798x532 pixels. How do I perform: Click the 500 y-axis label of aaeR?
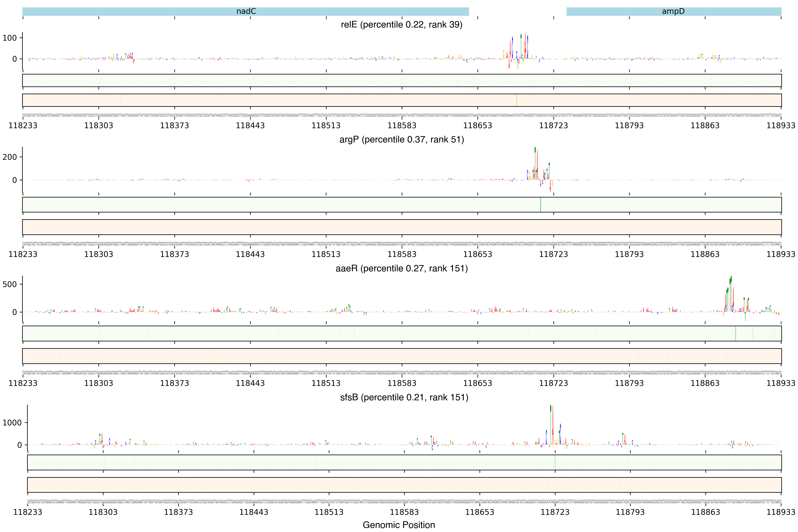[x=9, y=284]
